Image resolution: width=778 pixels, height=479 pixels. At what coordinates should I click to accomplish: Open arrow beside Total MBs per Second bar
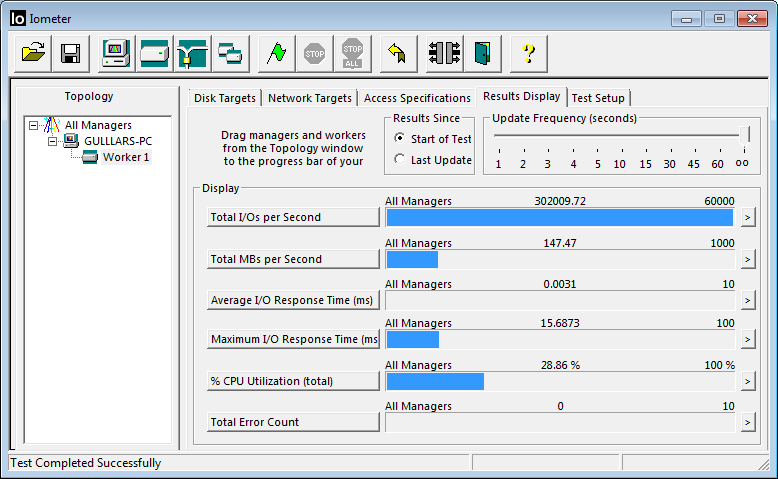tap(748, 260)
